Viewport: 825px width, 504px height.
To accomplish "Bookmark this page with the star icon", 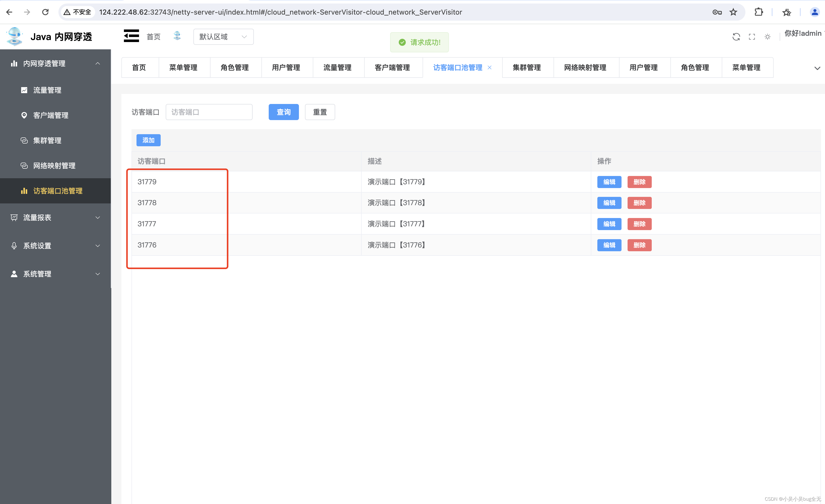I will pyautogui.click(x=733, y=12).
